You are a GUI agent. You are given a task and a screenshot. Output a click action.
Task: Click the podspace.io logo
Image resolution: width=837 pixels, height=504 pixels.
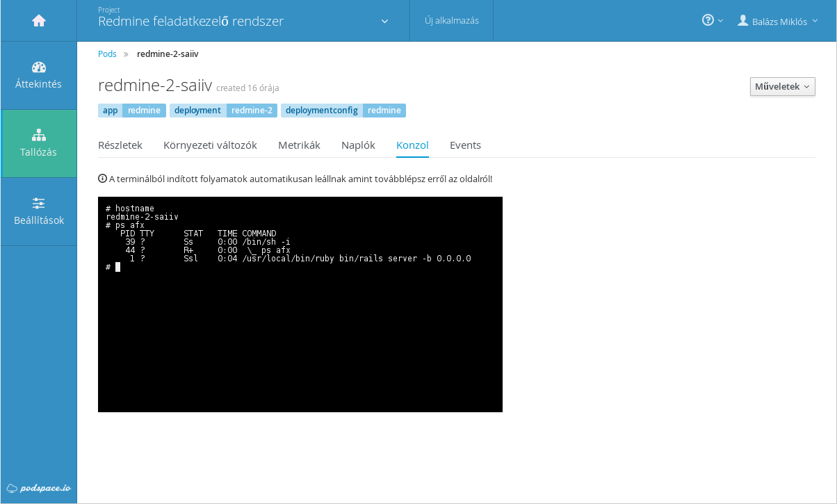[x=39, y=488]
